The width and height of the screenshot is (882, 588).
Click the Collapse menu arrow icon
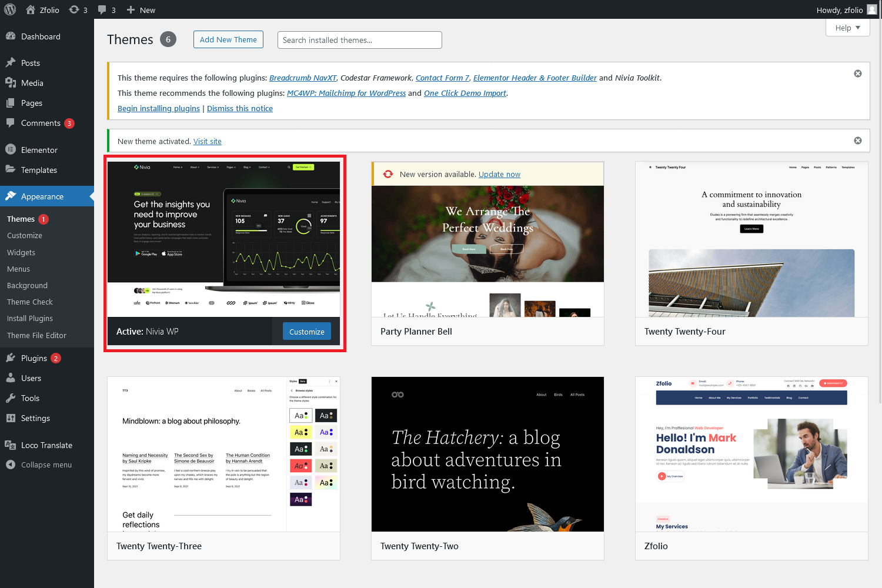(11, 465)
